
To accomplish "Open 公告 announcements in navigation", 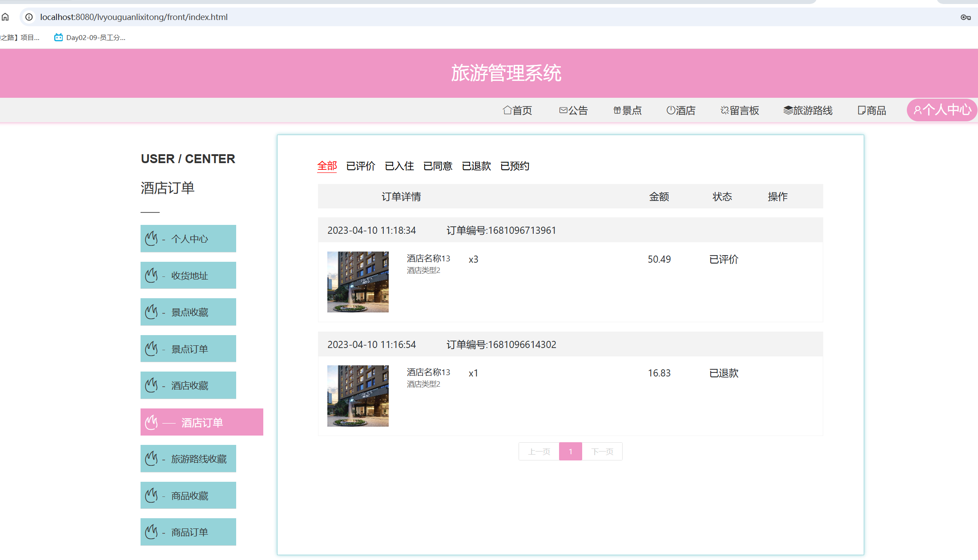I will (573, 110).
